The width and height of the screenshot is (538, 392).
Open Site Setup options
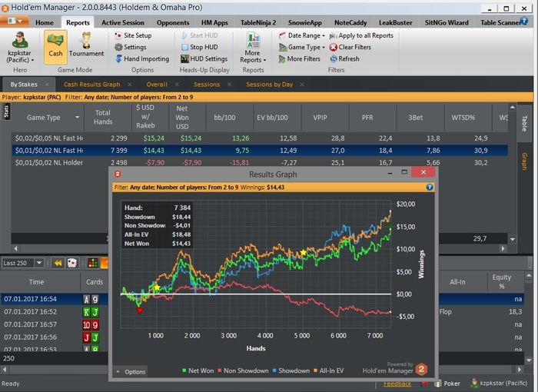pos(133,35)
